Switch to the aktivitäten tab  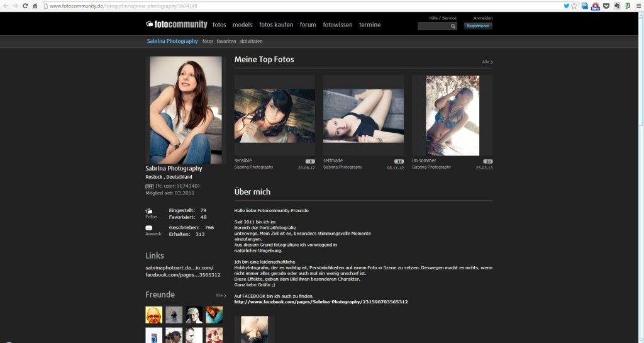click(x=251, y=42)
